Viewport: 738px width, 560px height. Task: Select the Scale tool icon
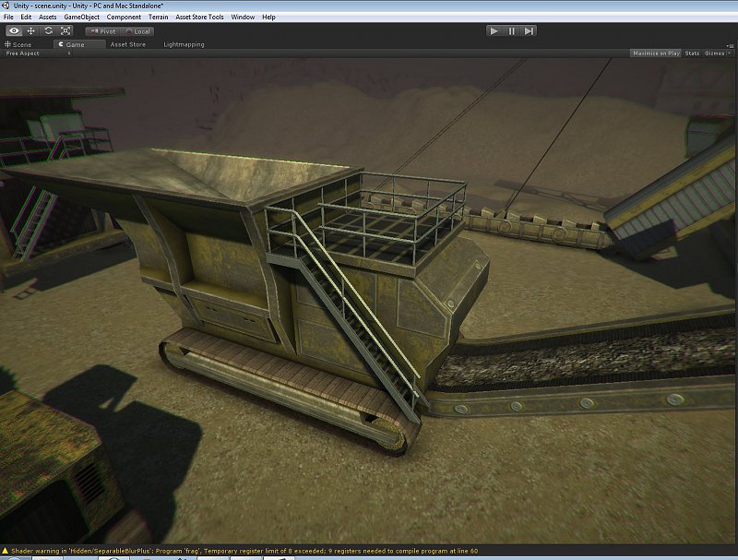65,31
